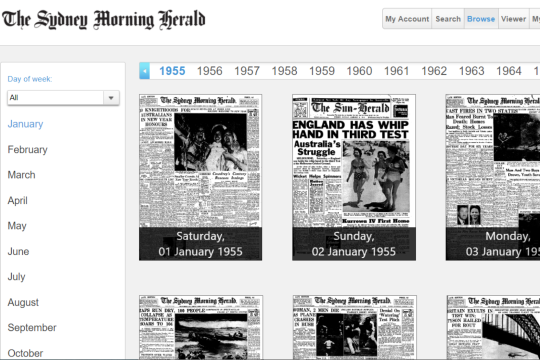
Task: Select year 1962
Action: 434,71
